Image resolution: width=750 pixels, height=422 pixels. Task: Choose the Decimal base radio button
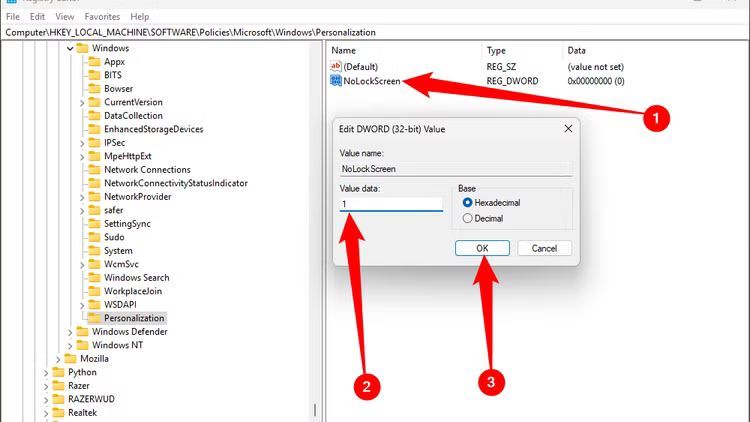[x=467, y=217]
